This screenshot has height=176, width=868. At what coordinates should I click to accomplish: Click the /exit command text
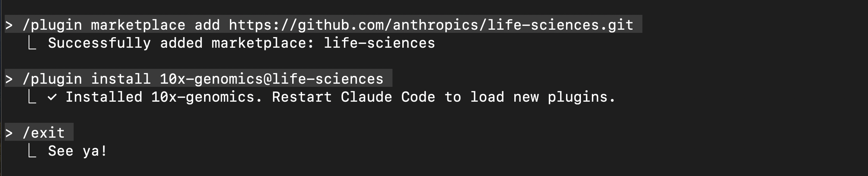point(43,133)
